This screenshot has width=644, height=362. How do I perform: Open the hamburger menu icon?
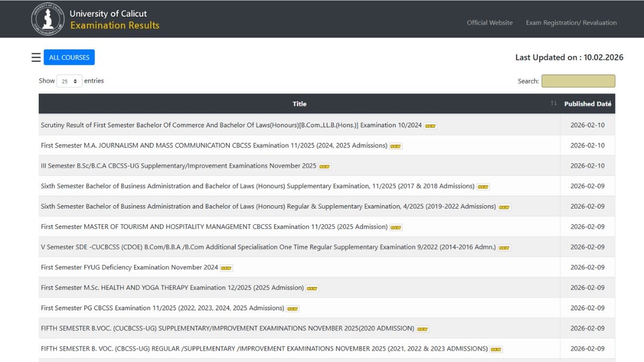click(x=36, y=58)
